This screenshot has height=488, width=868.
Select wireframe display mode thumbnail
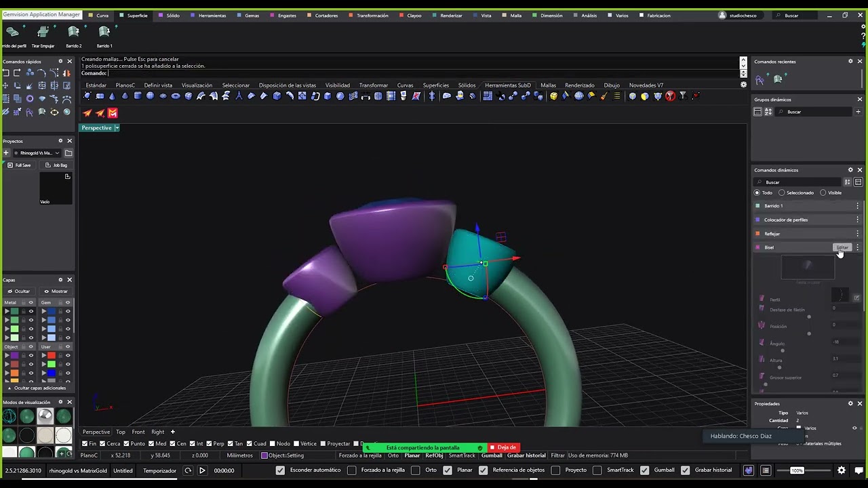point(9,416)
